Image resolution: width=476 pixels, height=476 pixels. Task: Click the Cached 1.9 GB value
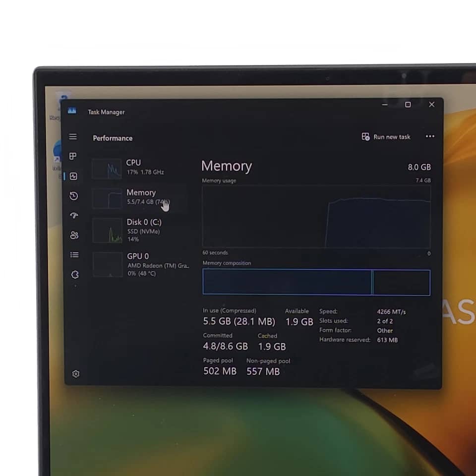pos(272,347)
